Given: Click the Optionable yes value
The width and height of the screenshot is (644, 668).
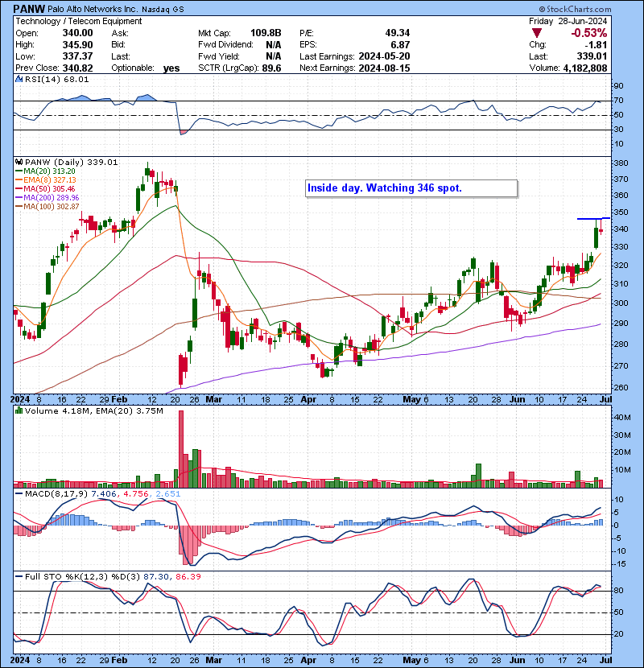Looking at the screenshot, I should point(171,68).
